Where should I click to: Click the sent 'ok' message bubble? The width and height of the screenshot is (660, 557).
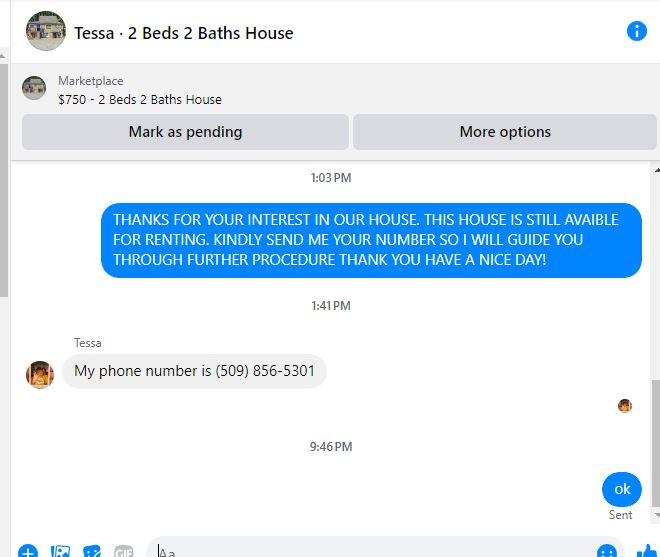click(622, 489)
